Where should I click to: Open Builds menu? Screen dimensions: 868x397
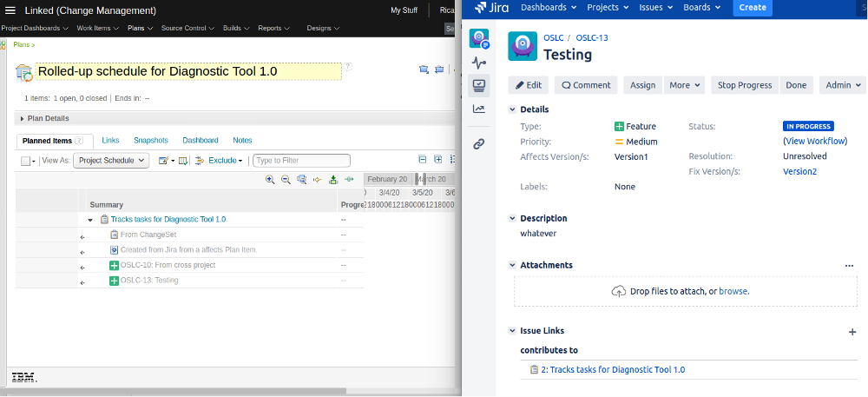pos(236,28)
